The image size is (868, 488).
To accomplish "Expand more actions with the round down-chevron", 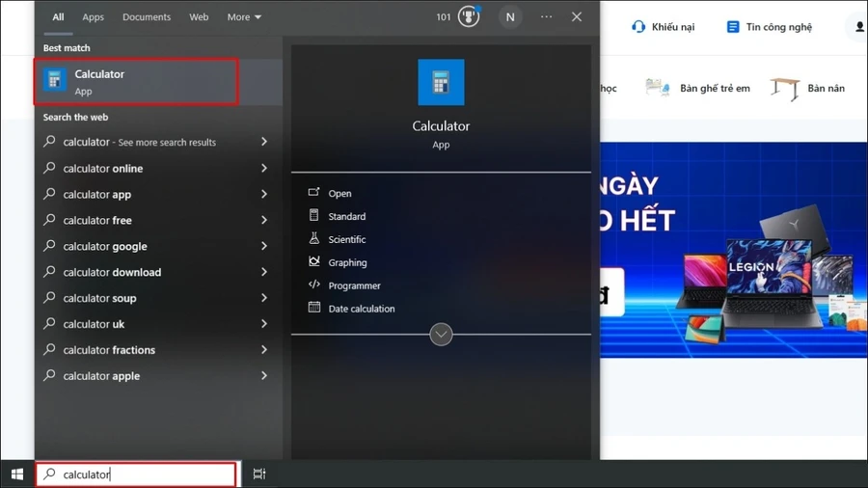I will point(441,335).
